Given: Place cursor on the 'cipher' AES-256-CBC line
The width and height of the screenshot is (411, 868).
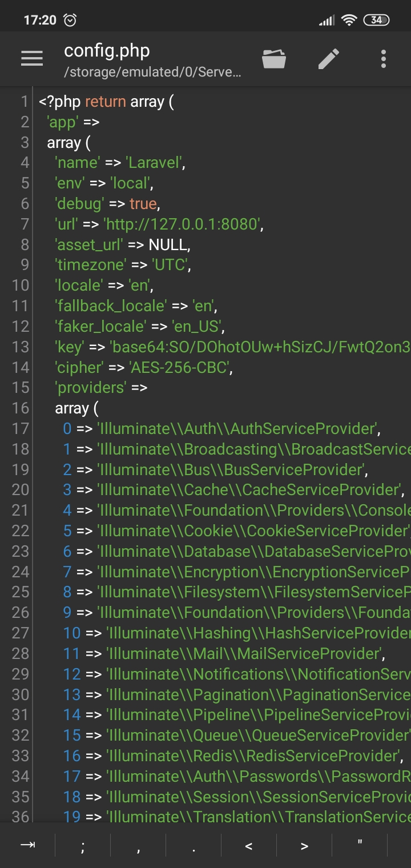Looking at the screenshot, I should pos(144,367).
